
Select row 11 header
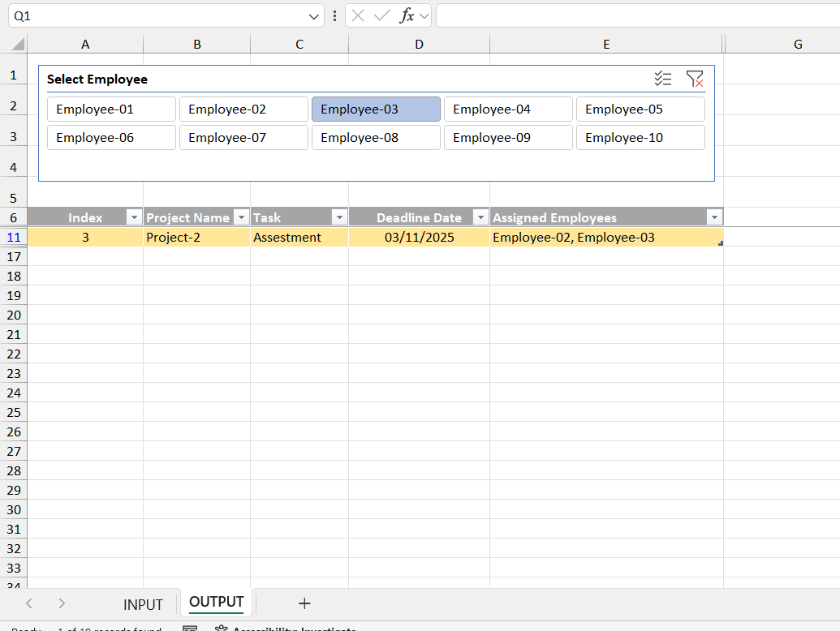pyautogui.click(x=14, y=237)
